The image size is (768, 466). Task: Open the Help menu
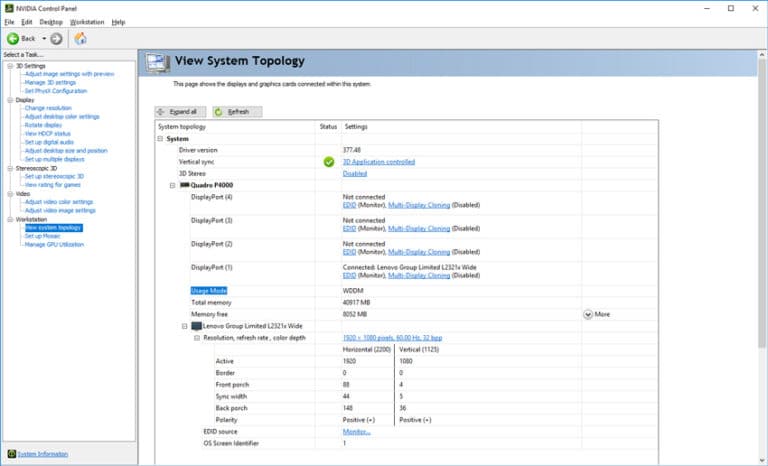click(118, 22)
